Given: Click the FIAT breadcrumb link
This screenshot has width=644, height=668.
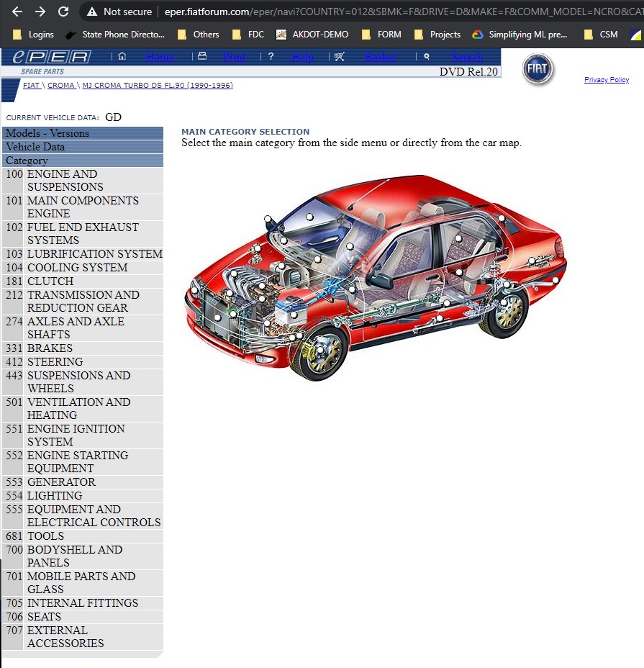Looking at the screenshot, I should point(31,85).
